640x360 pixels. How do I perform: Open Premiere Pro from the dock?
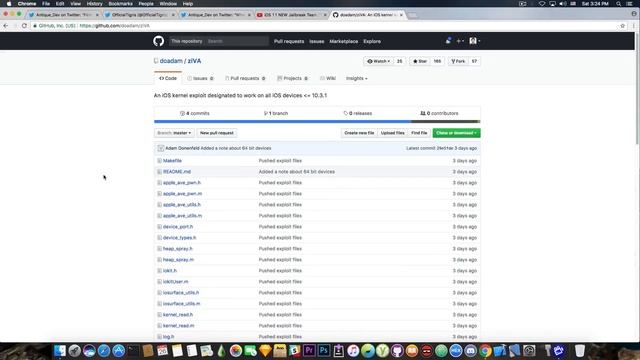tap(309, 351)
